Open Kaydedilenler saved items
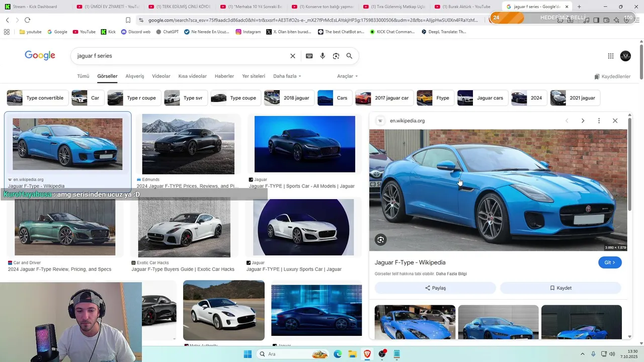This screenshot has height=362, width=644. (612, 76)
